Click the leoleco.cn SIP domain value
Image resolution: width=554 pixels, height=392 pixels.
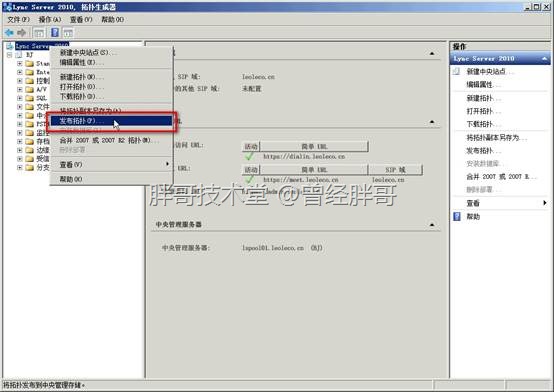[x=258, y=76]
